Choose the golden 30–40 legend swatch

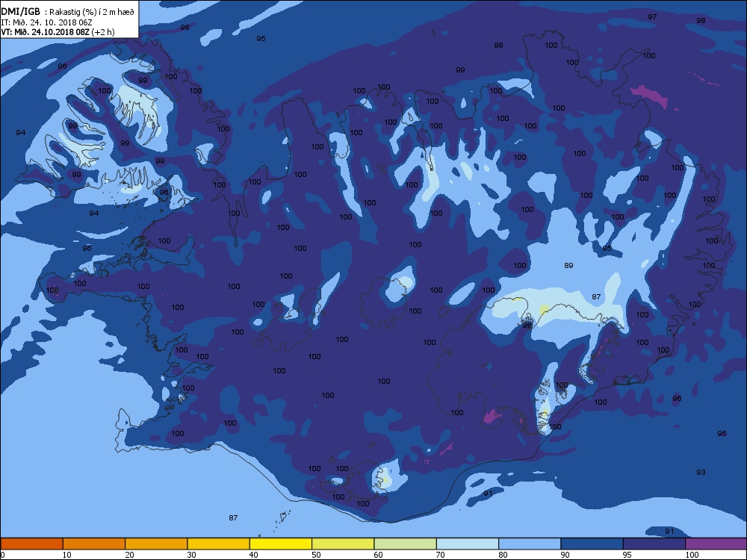(x=219, y=544)
